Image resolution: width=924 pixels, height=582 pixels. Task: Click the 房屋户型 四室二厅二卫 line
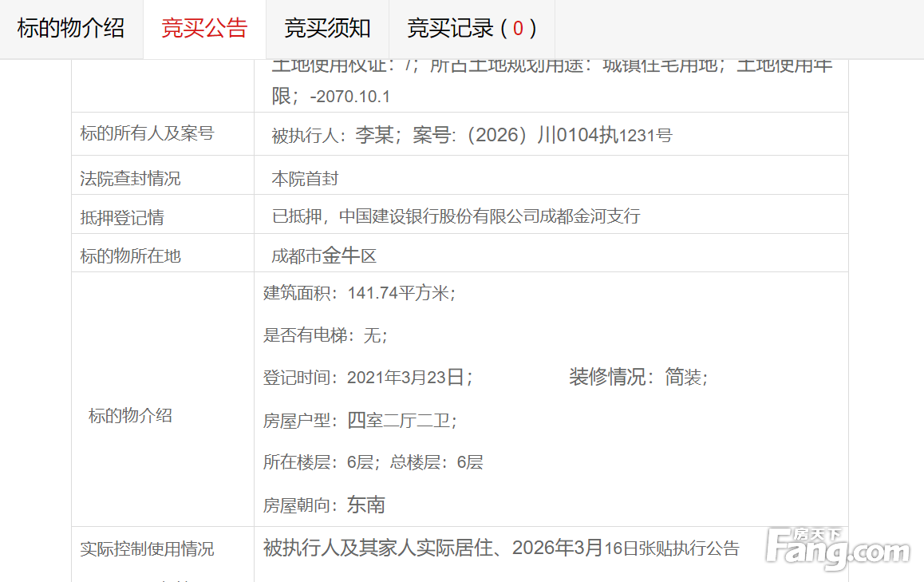(360, 421)
